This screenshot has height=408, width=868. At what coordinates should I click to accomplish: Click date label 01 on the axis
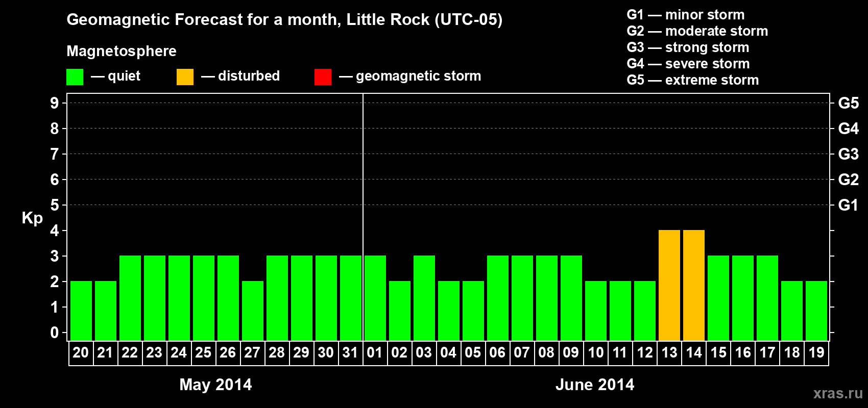tap(375, 352)
